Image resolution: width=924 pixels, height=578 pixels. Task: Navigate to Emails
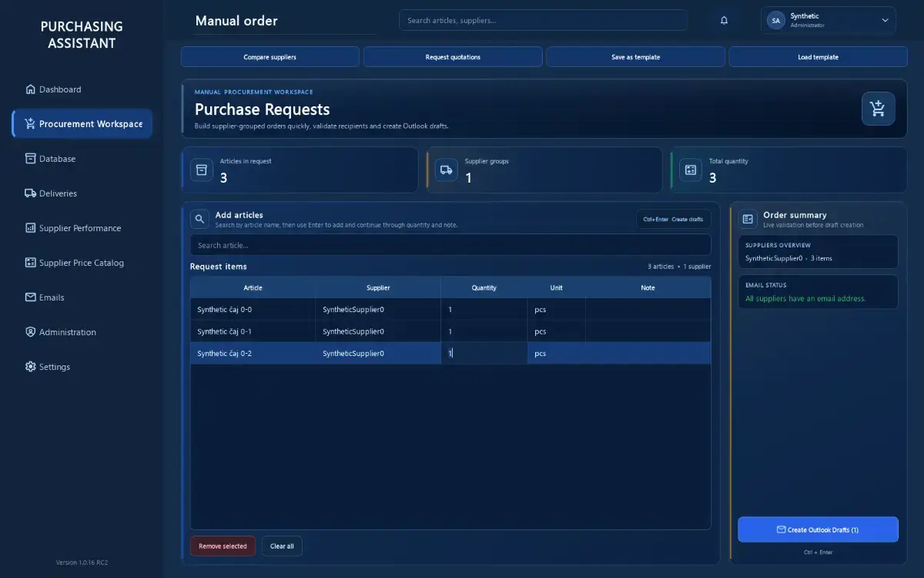82,297
